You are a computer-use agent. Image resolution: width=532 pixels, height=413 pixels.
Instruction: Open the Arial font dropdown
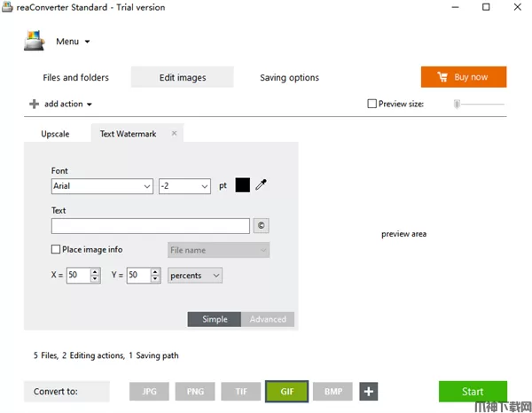(x=102, y=186)
